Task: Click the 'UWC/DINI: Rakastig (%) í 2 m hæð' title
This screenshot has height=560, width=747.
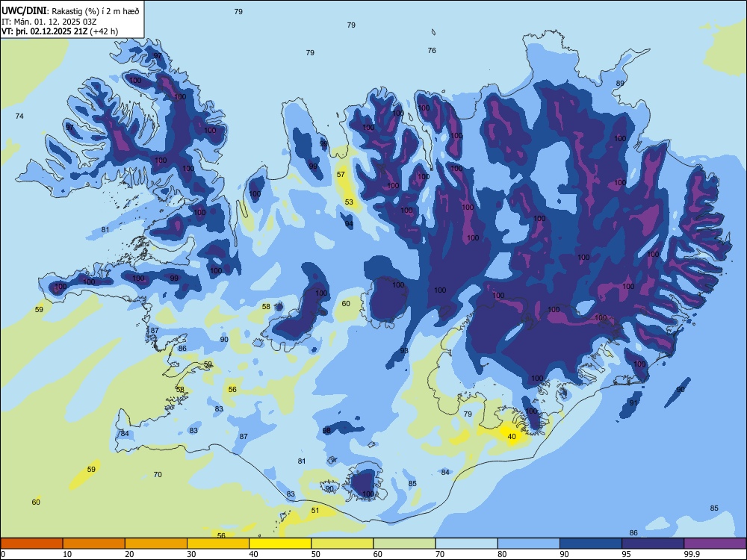Action: (x=70, y=11)
